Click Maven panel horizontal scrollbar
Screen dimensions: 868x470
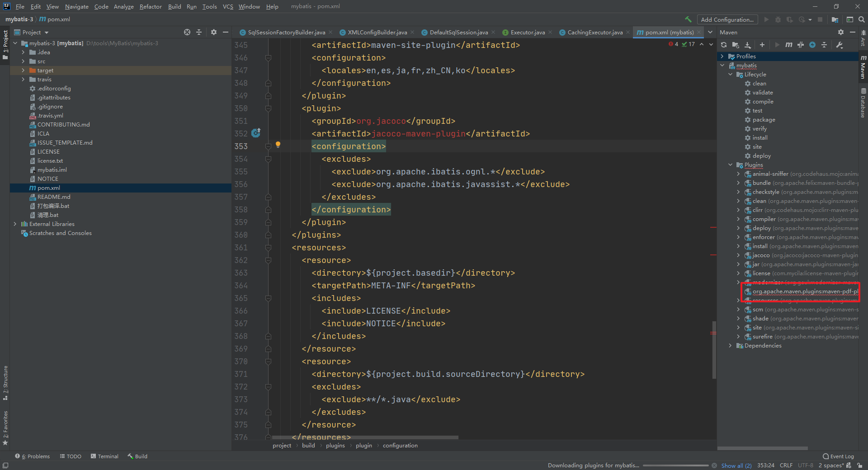pyautogui.click(x=763, y=448)
